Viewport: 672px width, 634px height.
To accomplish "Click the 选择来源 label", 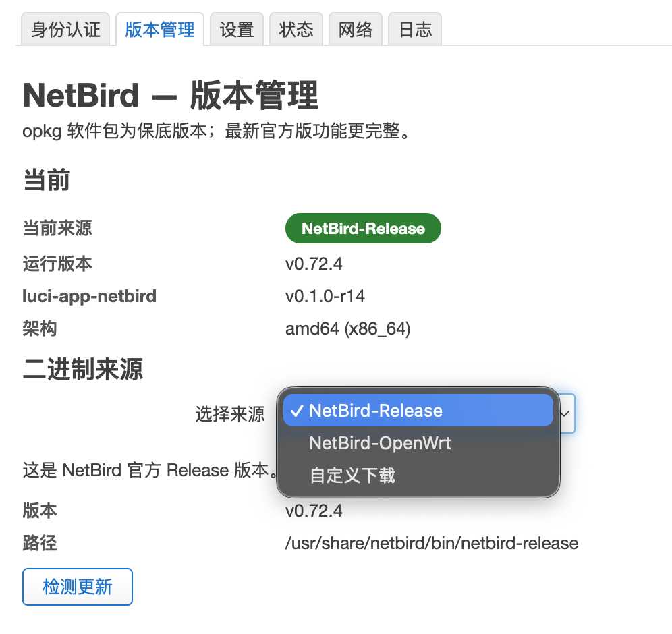I will click(230, 414).
